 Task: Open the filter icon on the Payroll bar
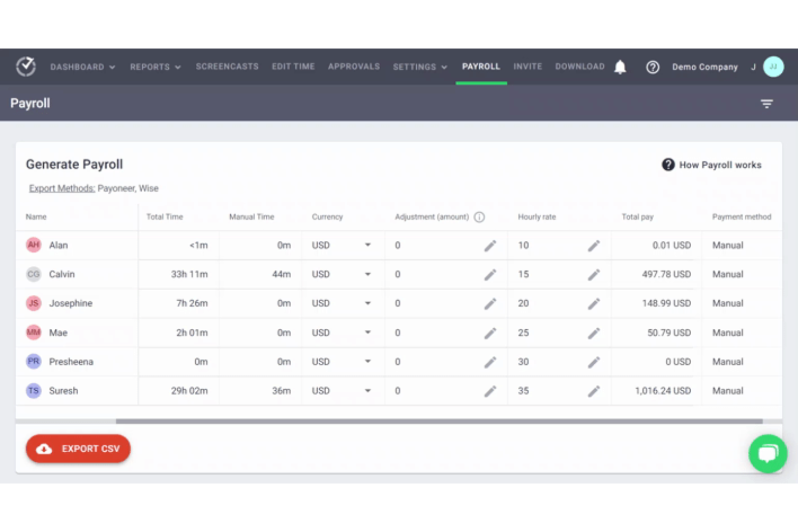[x=767, y=103]
